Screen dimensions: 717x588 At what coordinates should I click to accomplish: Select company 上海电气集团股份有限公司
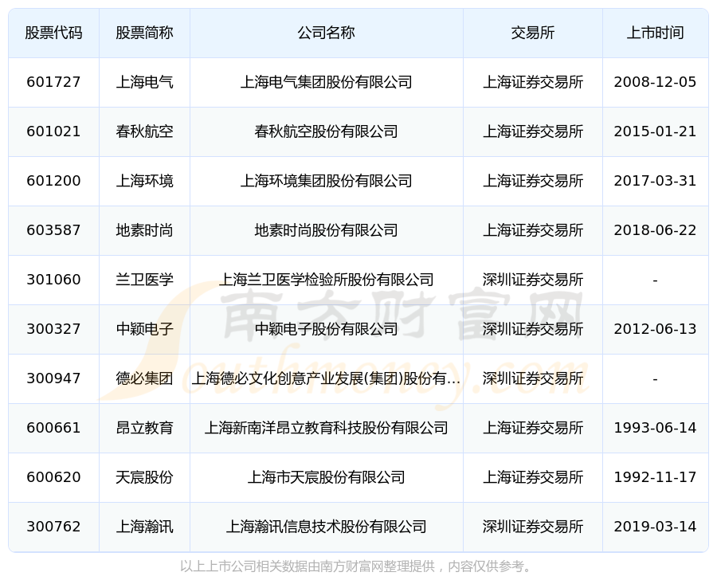(327, 82)
